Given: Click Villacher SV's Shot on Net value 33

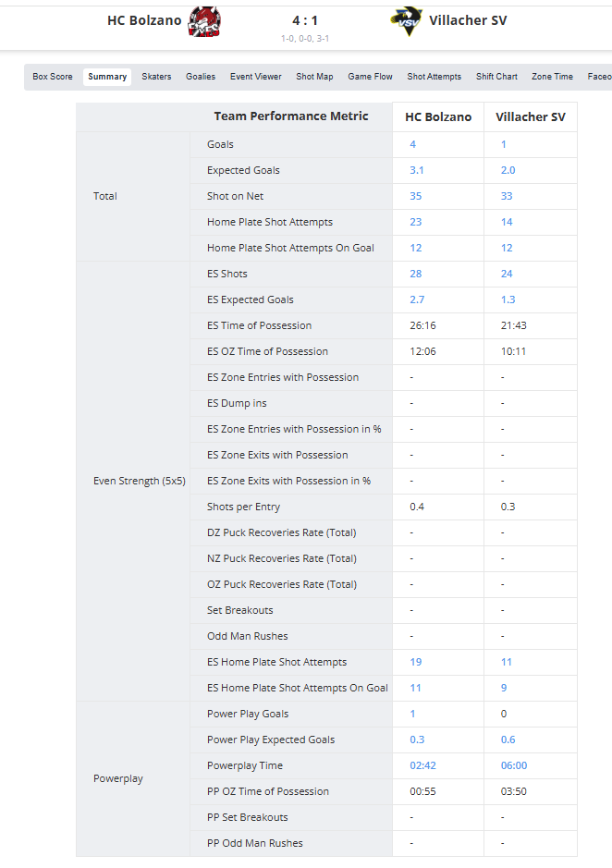Looking at the screenshot, I should 507,196.
